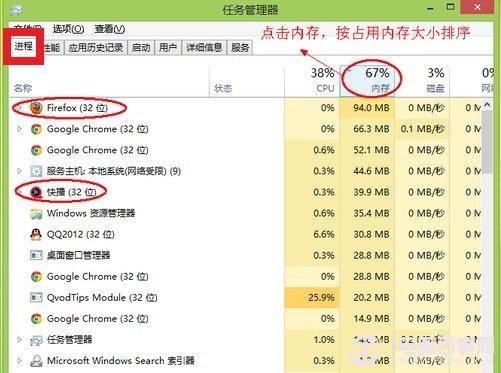This screenshot has height=373, width=501.
Task: Click the Windows 资源管理器 icon
Action: (36, 213)
